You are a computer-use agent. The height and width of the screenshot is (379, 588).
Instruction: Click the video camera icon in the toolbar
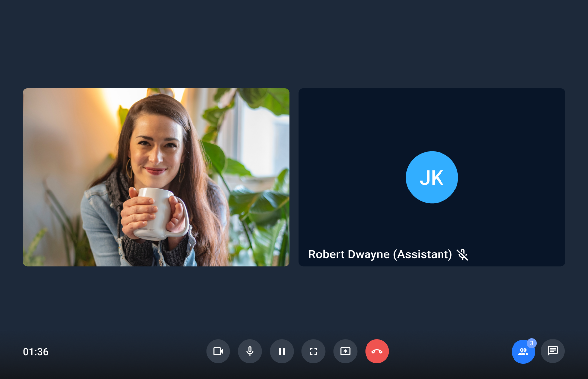click(218, 351)
